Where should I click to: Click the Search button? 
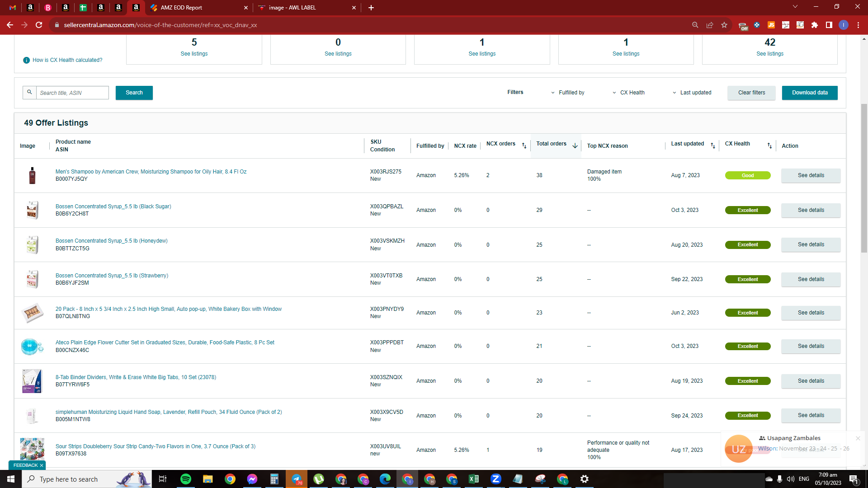point(134,93)
